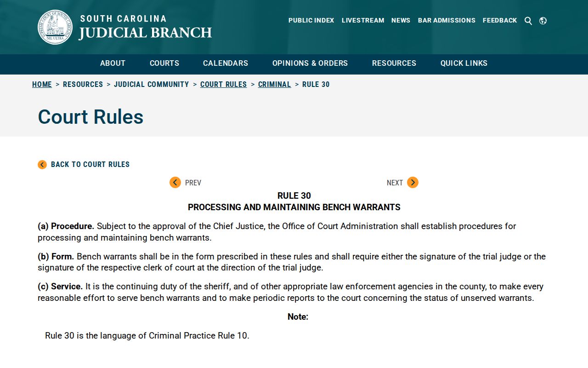Click the PREV text label
588x368 pixels.
(193, 183)
